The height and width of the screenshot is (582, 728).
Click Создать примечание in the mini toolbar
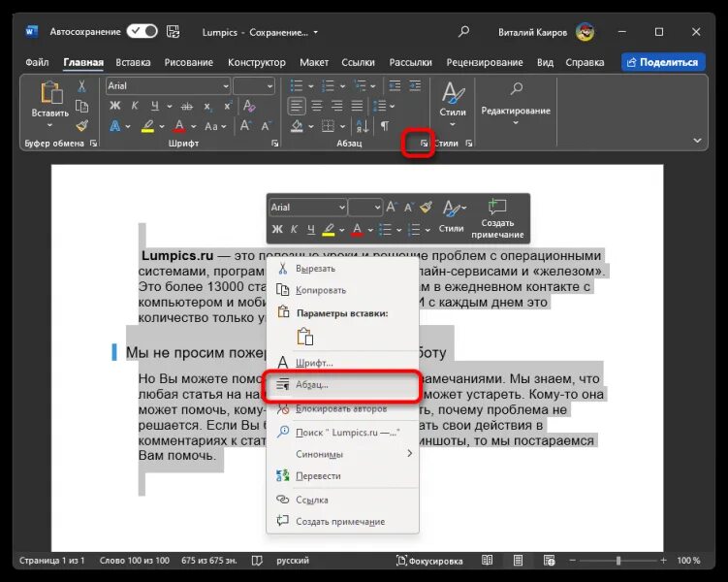(x=497, y=218)
